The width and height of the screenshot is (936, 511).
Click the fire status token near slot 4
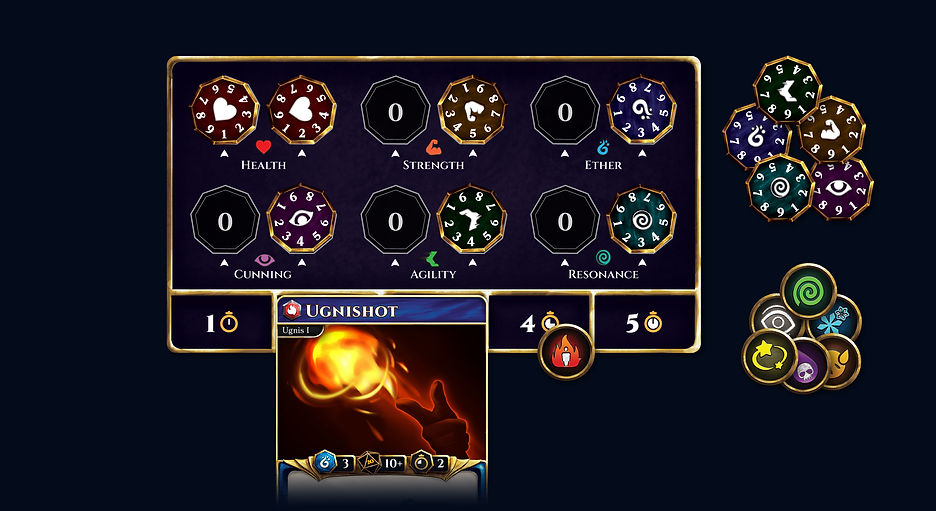[x=565, y=352]
